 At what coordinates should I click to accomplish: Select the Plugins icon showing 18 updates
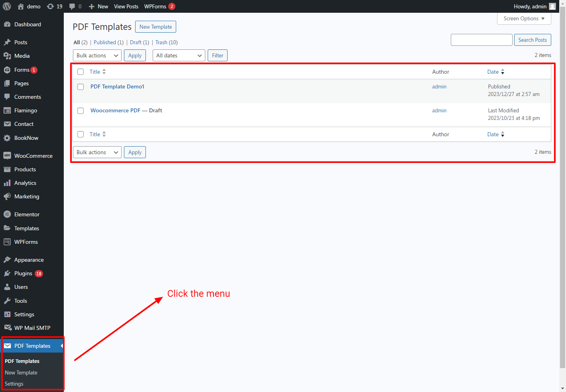tap(8, 273)
